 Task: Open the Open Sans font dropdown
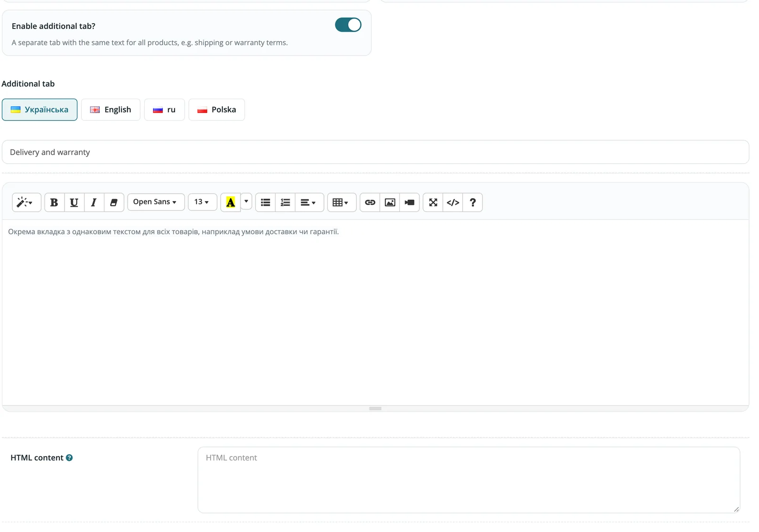coord(156,202)
